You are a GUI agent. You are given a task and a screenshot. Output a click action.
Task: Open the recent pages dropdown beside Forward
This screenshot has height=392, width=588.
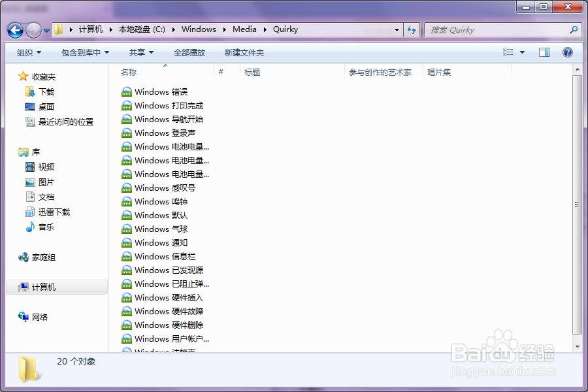(x=46, y=31)
